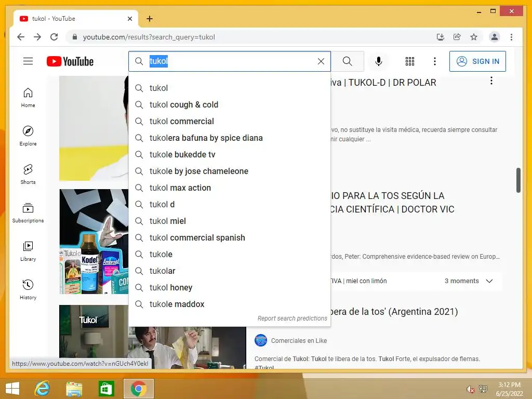This screenshot has width=532, height=399.
Task: Reload the page
Action: click(54, 37)
